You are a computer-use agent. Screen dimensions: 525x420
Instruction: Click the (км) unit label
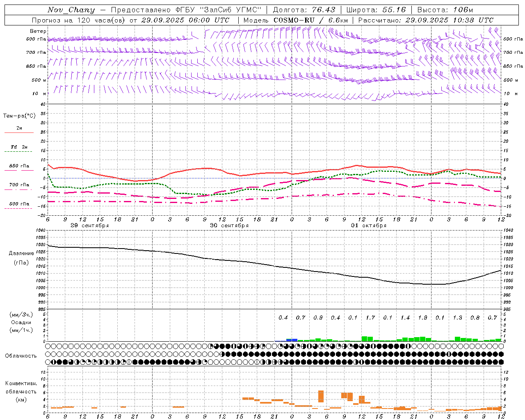pyautogui.click(x=21, y=399)
